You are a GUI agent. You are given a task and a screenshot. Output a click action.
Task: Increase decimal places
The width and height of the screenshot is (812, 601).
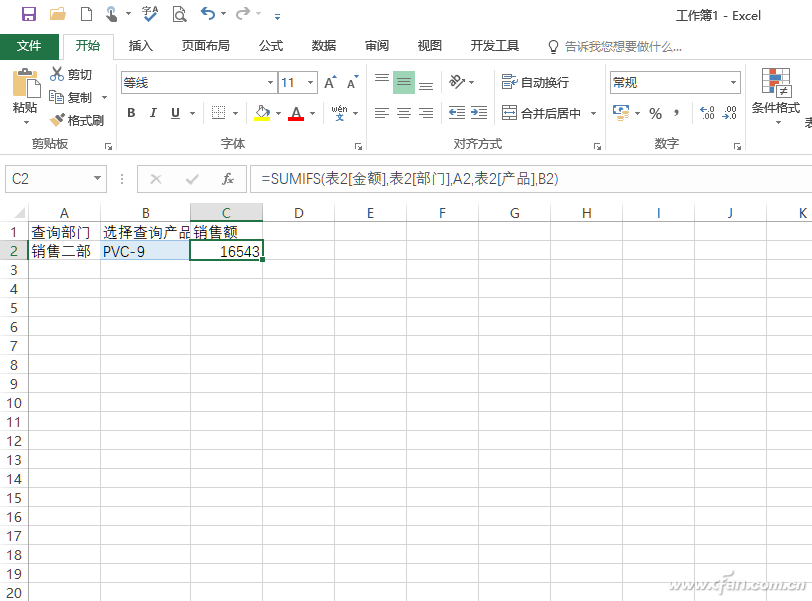pos(707,113)
